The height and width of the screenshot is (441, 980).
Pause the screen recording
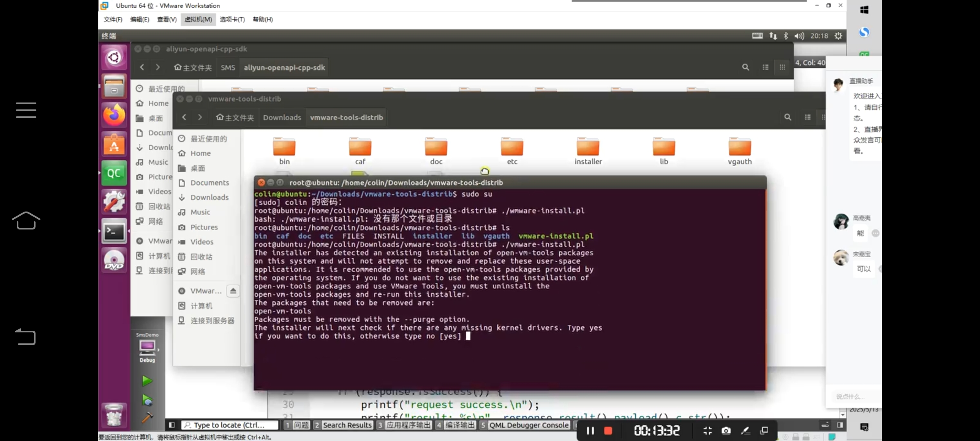(590, 430)
